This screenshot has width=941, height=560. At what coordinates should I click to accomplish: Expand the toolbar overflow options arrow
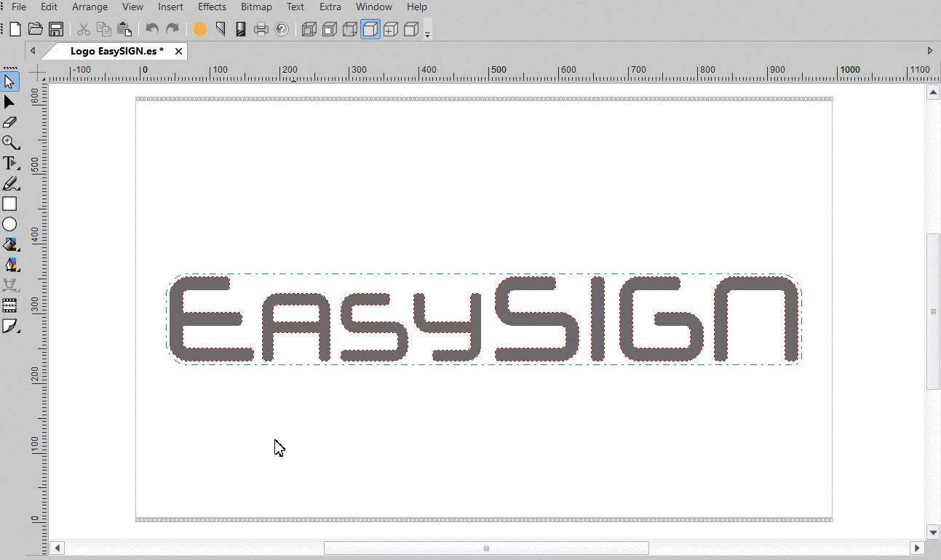pos(427,33)
